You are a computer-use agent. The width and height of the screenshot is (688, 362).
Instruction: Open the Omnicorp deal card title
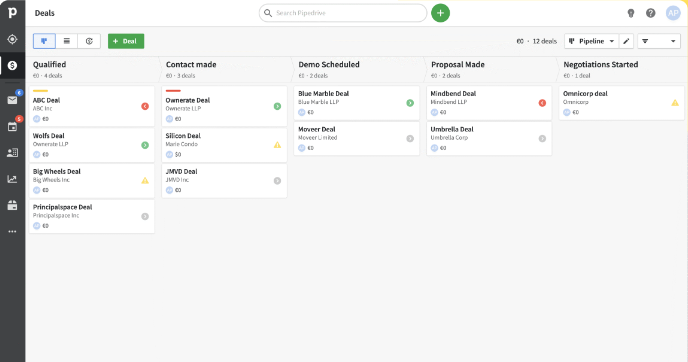tap(585, 93)
